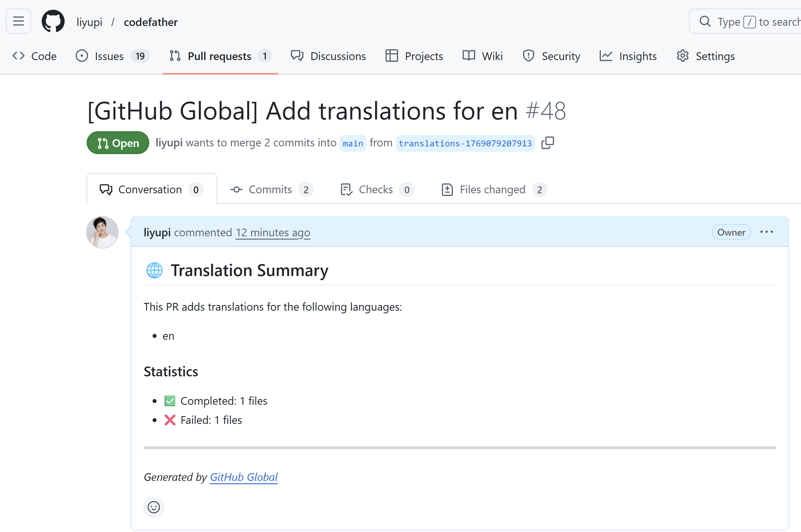Switch to the Commits tab

pyautogui.click(x=270, y=189)
